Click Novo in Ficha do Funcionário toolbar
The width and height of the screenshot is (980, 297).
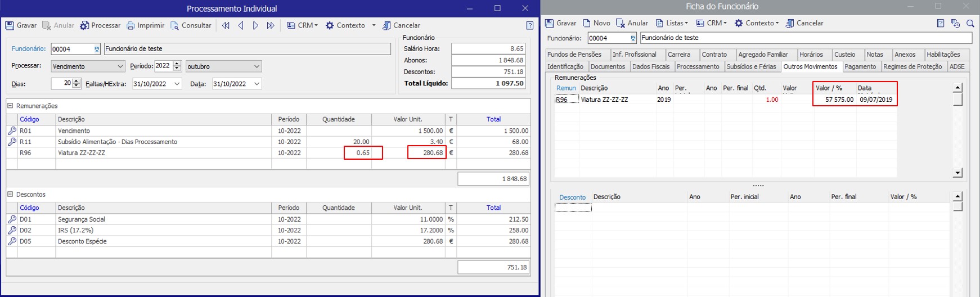[596, 23]
